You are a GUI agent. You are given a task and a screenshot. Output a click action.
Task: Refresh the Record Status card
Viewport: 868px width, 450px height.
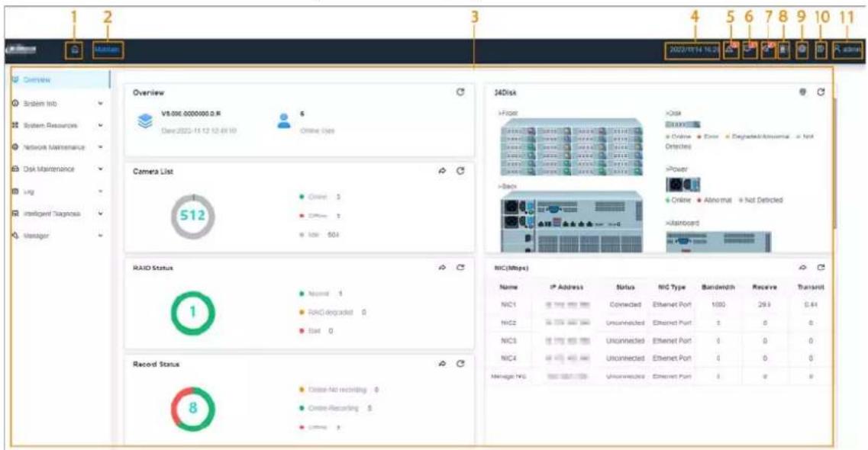coord(460,364)
